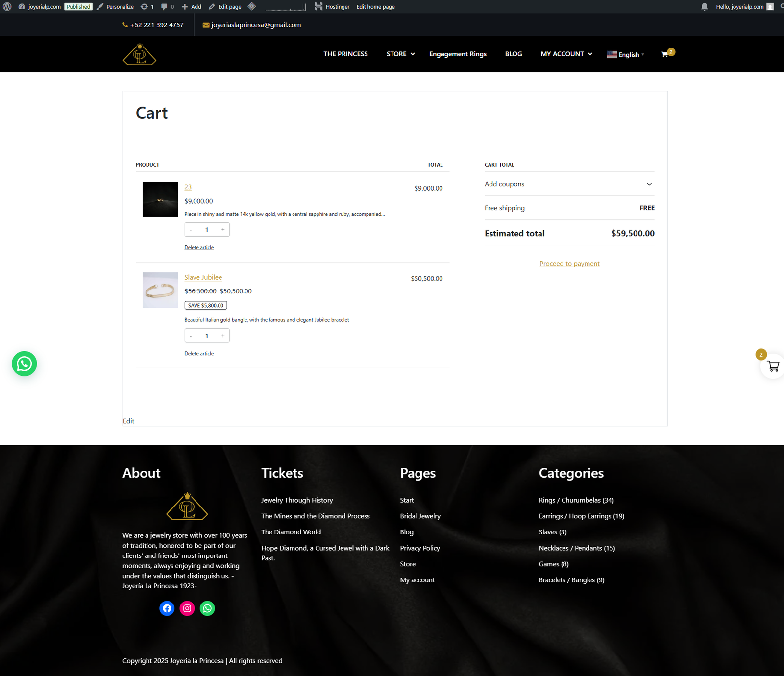Click the green WhatsApp floating chat button
This screenshot has height=676, width=784.
pos(24,364)
